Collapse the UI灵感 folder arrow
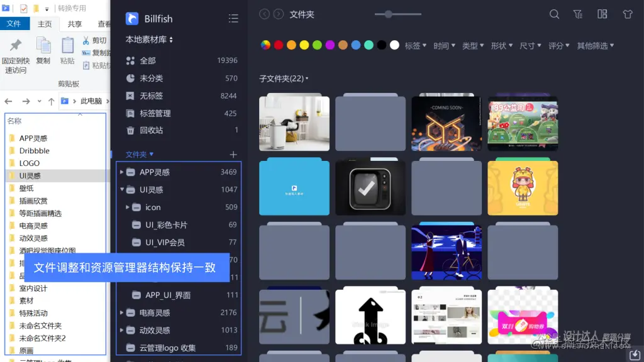Screen dimensions: 644x362 (x=122, y=190)
